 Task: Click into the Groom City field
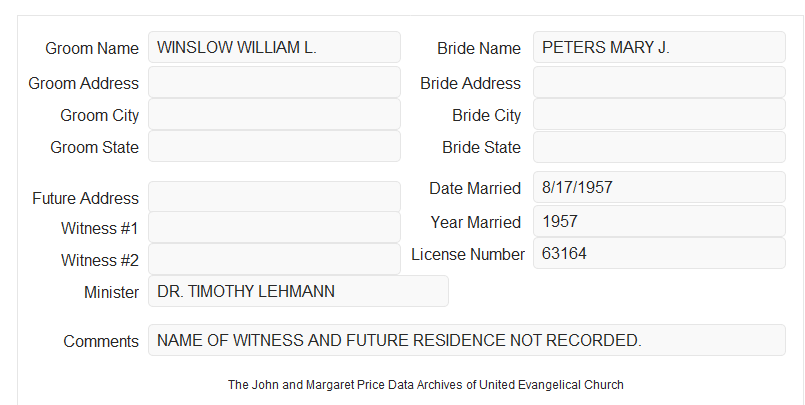tap(274, 114)
